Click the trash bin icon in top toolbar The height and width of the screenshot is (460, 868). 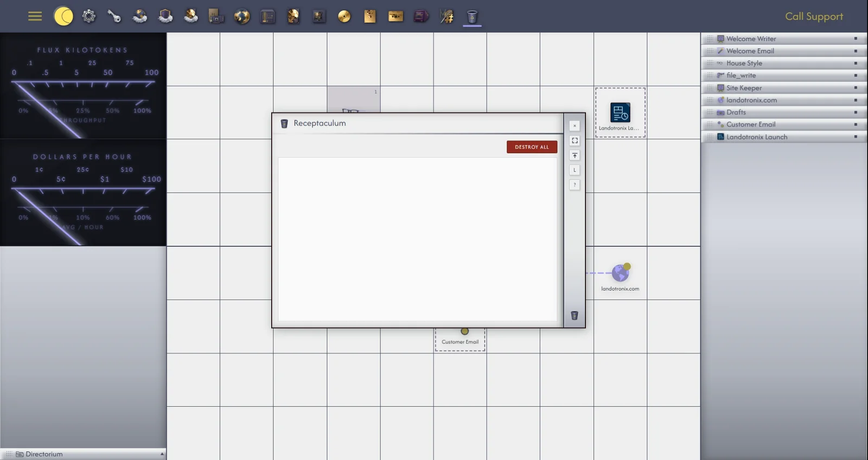coord(473,16)
